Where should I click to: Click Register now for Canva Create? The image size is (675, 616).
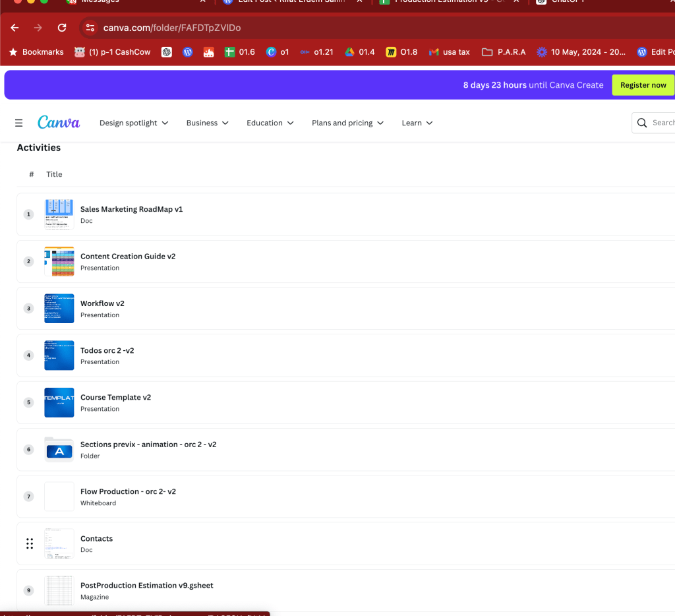coord(643,85)
